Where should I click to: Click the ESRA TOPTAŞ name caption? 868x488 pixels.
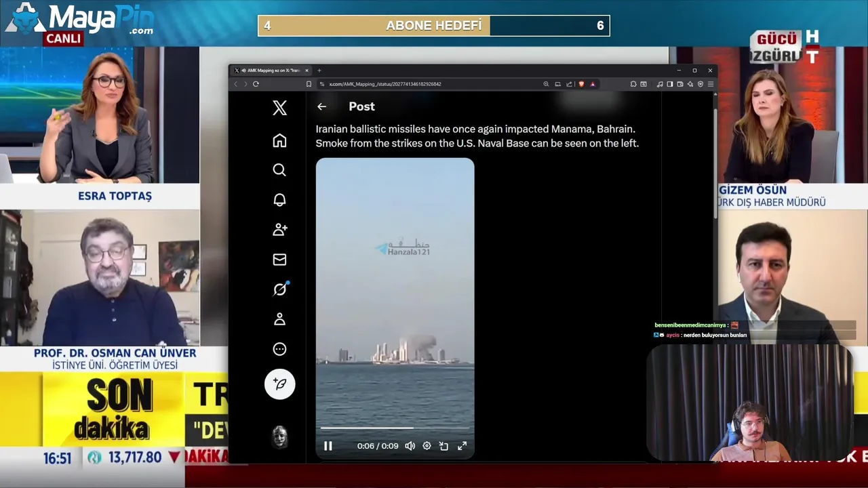click(115, 196)
